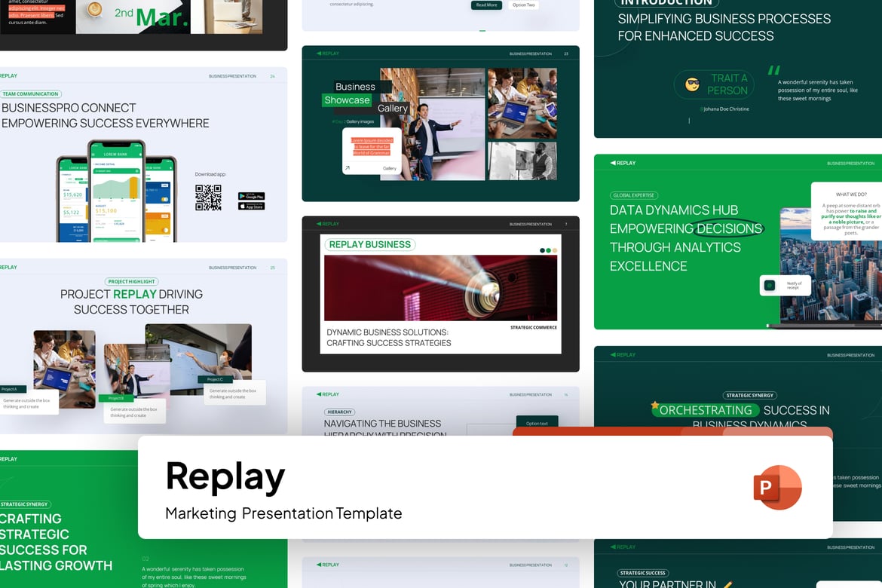
Task: Click the Marketing Presentation Template subtitle
Action: coord(283,513)
